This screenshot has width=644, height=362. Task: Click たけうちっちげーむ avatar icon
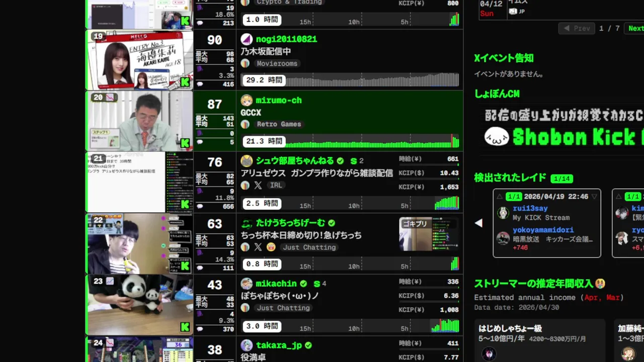click(x=247, y=223)
